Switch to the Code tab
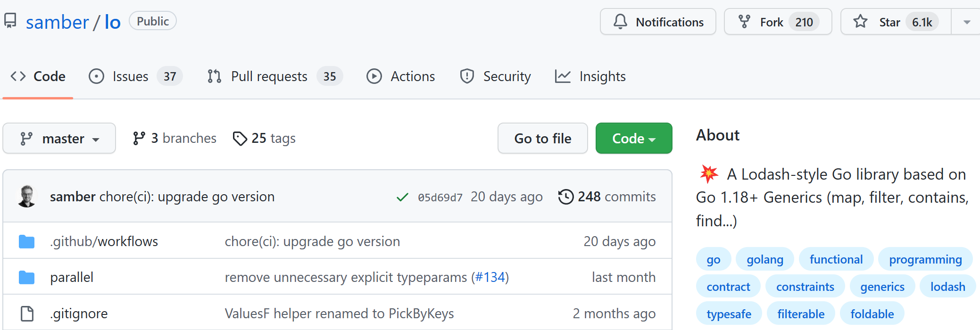This screenshot has height=330, width=980. coord(38,76)
